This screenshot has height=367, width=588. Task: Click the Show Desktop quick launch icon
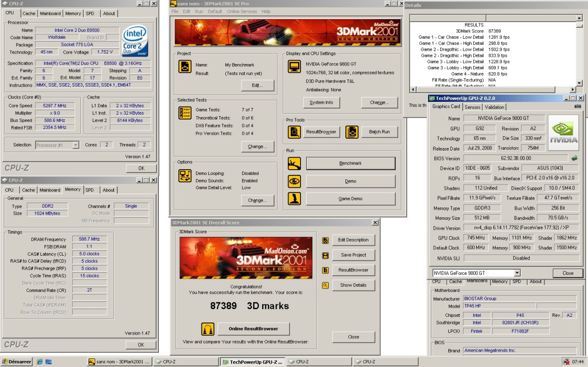click(48, 362)
